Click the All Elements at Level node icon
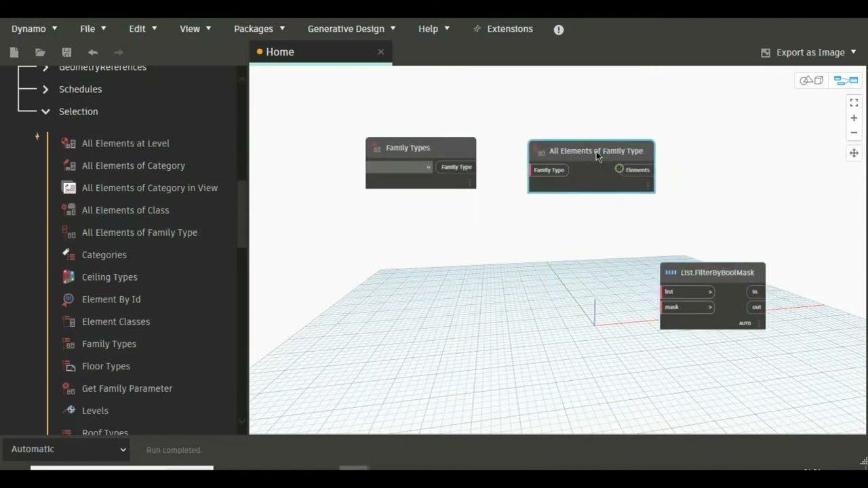The height and width of the screenshot is (488, 868). 68,143
